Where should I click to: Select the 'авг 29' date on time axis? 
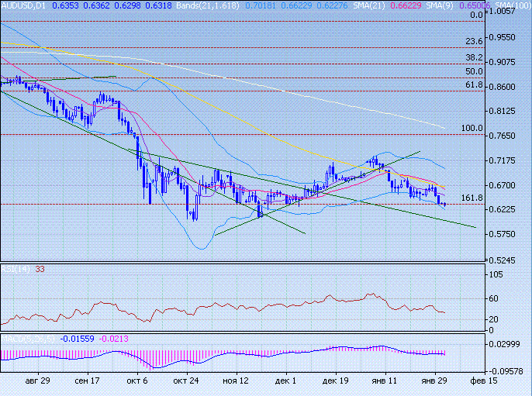pos(38,381)
